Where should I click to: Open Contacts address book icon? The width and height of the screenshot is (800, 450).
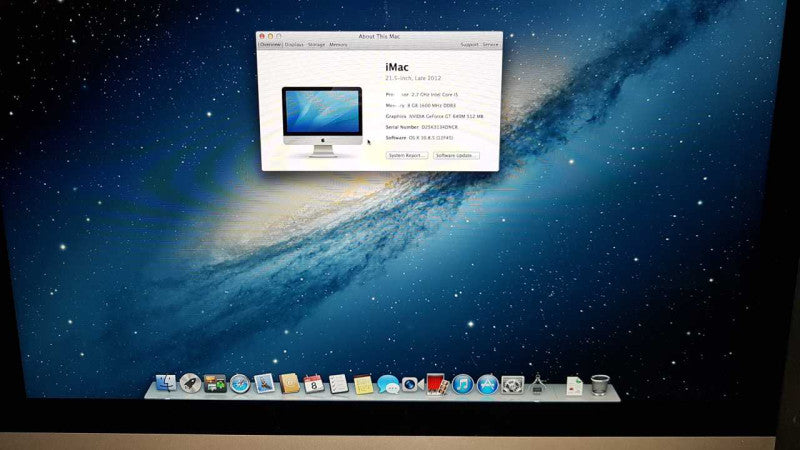pyautogui.click(x=289, y=384)
